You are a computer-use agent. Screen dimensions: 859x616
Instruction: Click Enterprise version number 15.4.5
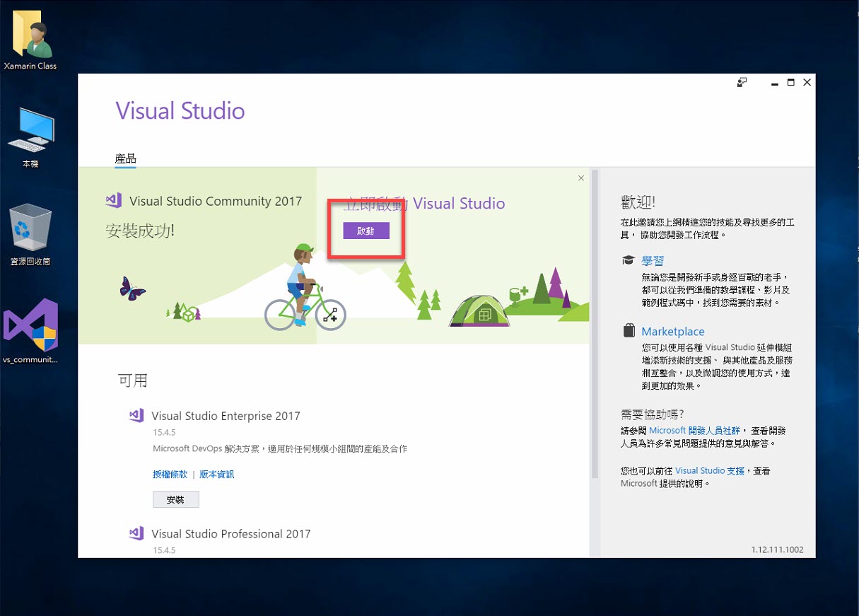(164, 432)
